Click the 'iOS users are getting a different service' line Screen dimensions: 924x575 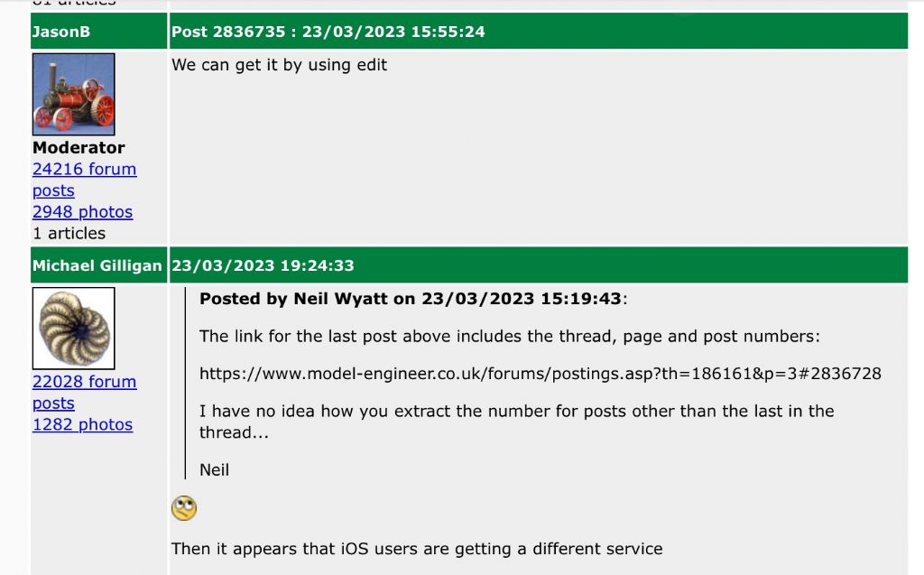click(x=417, y=549)
